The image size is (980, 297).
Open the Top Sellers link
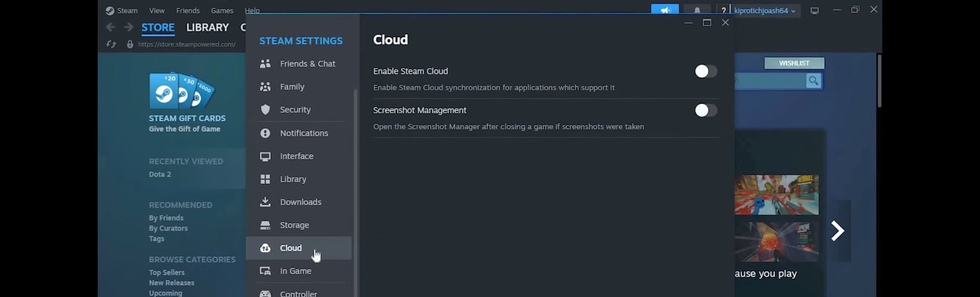[x=167, y=272]
